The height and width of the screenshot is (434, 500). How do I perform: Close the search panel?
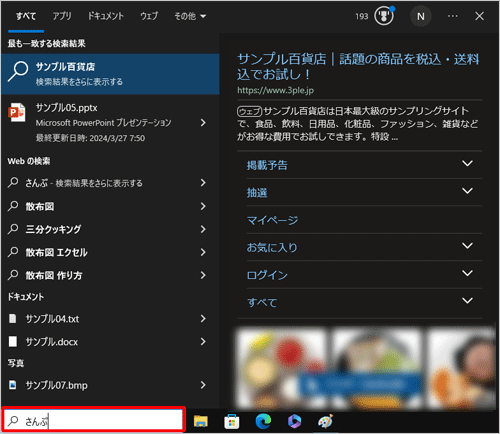pyautogui.click(x=479, y=16)
